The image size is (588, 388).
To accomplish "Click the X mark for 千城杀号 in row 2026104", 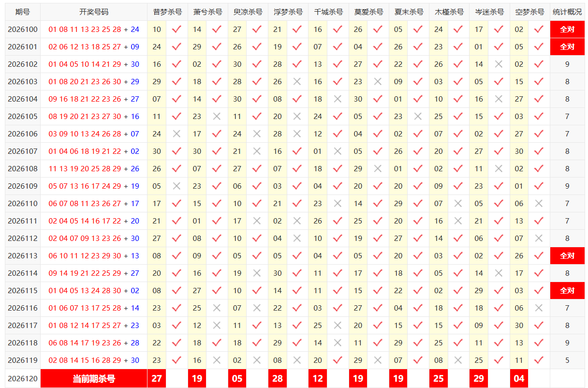I will [338, 99].
